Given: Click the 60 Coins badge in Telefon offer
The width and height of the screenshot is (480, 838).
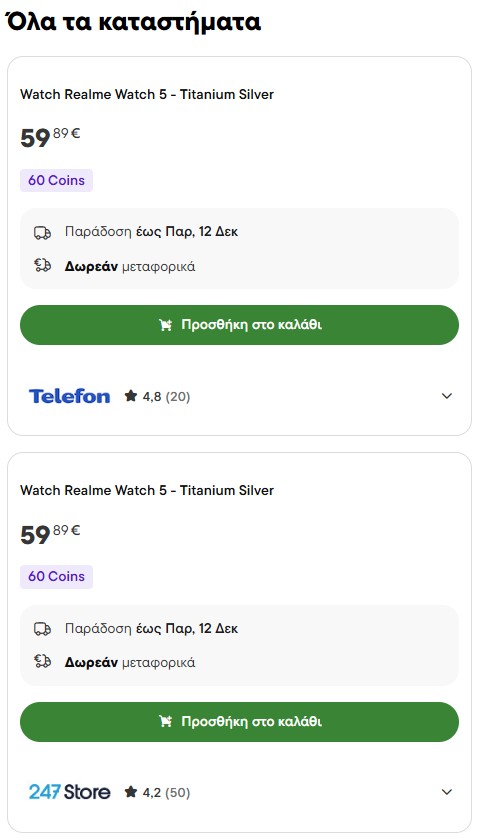Looking at the screenshot, I should click(56, 181).
